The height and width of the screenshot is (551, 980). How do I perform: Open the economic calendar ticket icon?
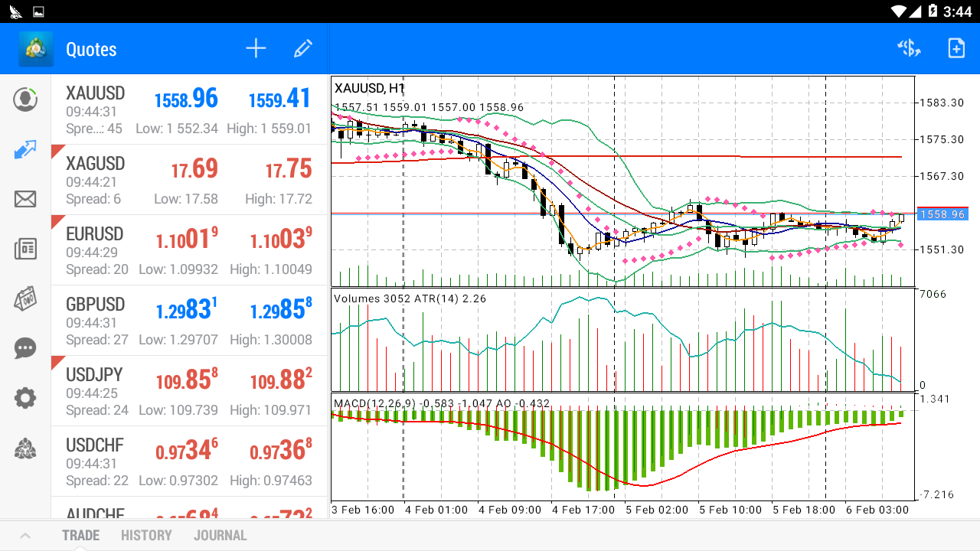[25, 299]
